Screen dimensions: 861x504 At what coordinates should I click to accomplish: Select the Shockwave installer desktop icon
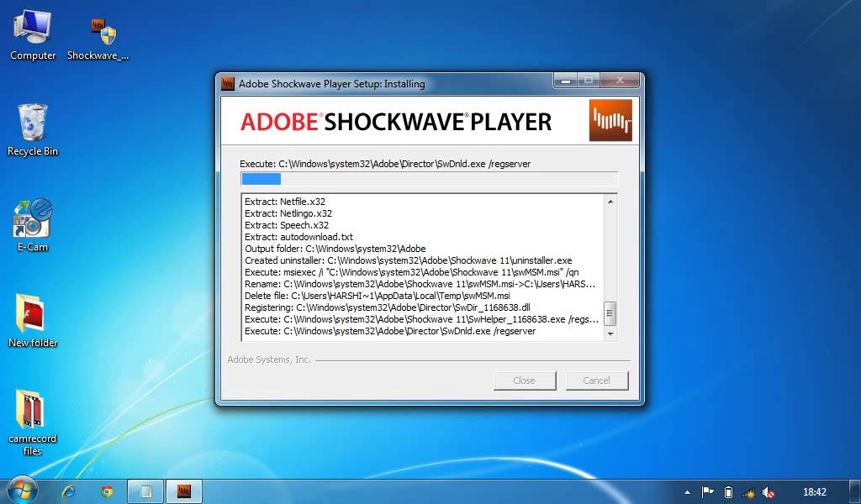coord(98,38)
